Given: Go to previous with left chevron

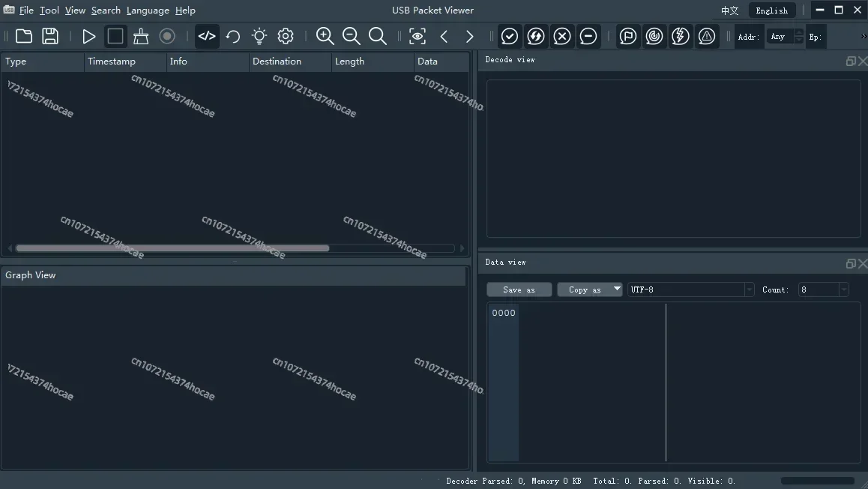Looking at the screenshot, I should click(444, 37).
